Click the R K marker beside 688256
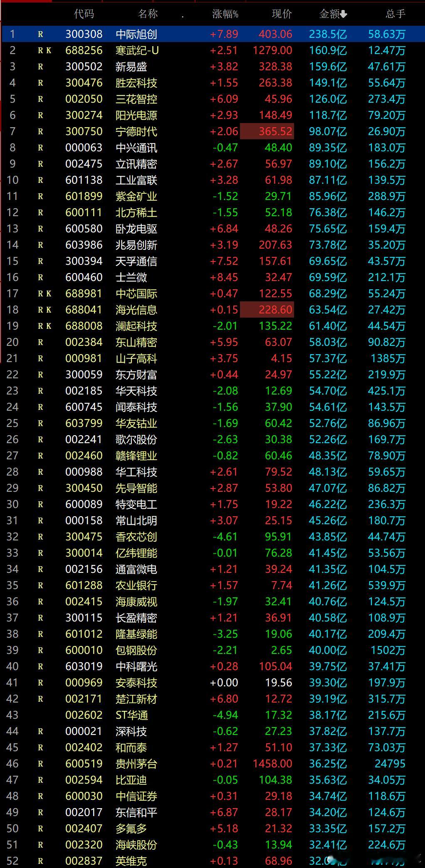Screen dimensions: 425x868 pos(44,51)
